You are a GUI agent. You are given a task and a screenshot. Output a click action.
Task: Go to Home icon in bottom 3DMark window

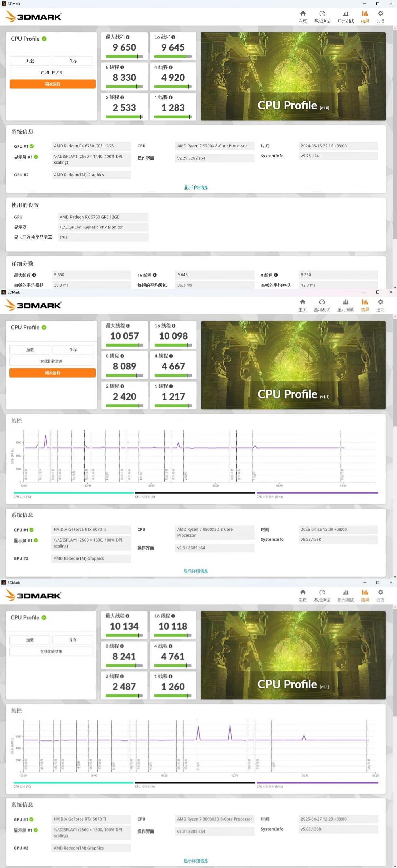pos(303,592)
